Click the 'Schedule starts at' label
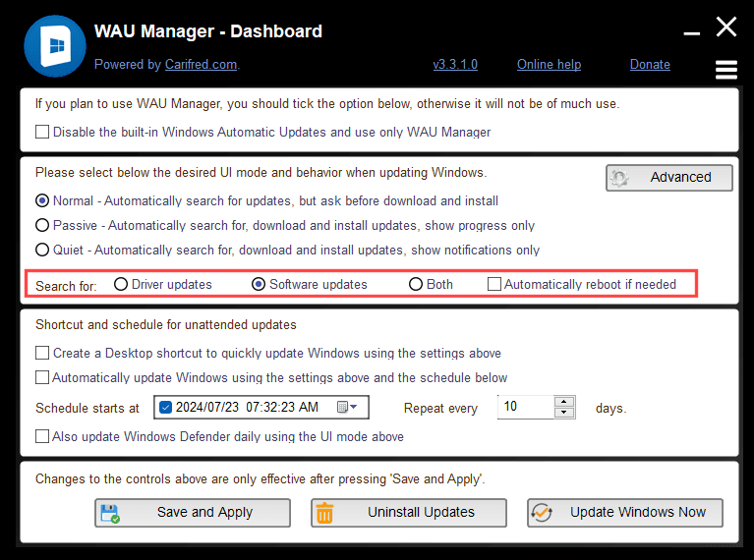754x560 pixels. (x=87, y=408)
